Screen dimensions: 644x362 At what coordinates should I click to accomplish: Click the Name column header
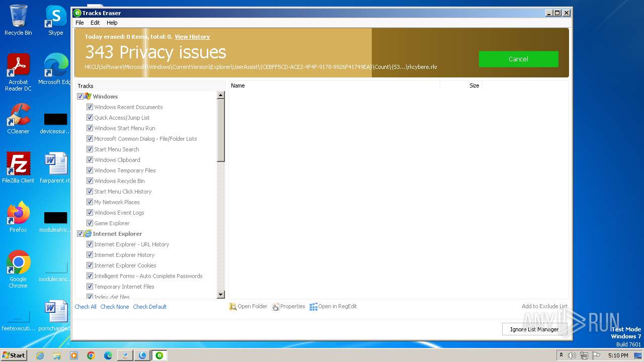334,85
